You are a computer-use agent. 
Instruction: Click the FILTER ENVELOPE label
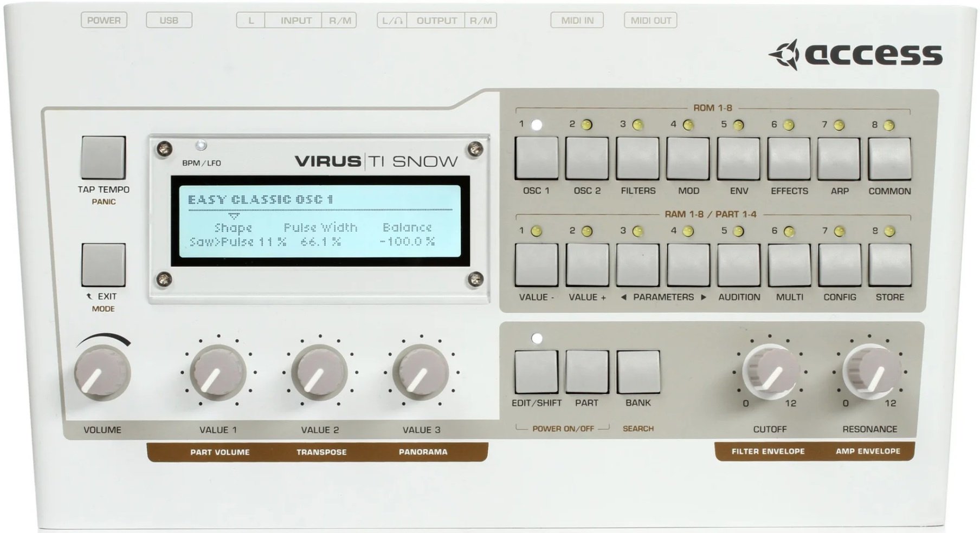(768, 451)
